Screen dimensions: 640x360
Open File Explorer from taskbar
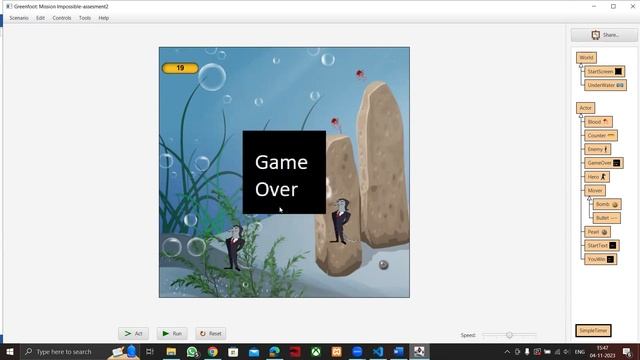click(x=171, y=352)
